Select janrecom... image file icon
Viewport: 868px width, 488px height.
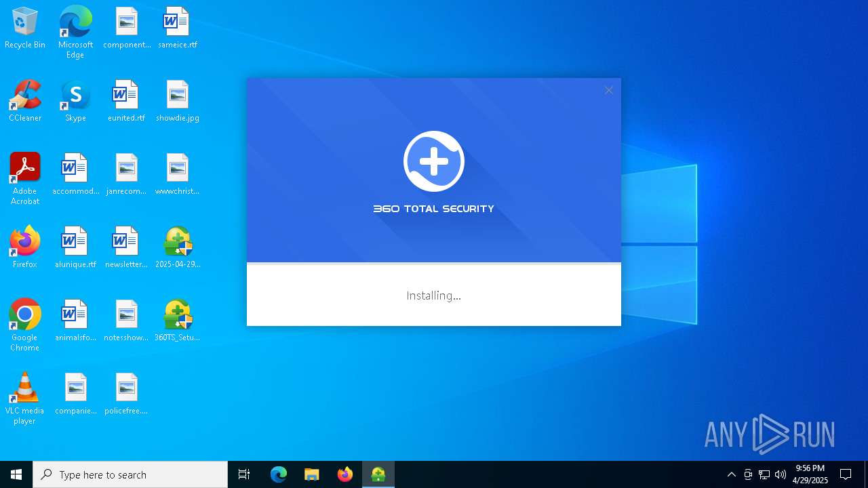click(127, 175)
